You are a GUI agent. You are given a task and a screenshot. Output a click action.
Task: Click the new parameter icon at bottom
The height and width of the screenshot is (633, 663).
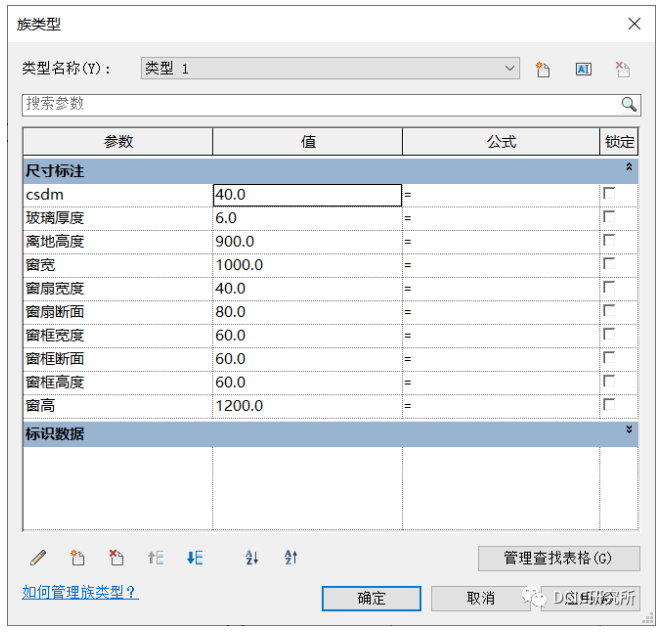77,557
